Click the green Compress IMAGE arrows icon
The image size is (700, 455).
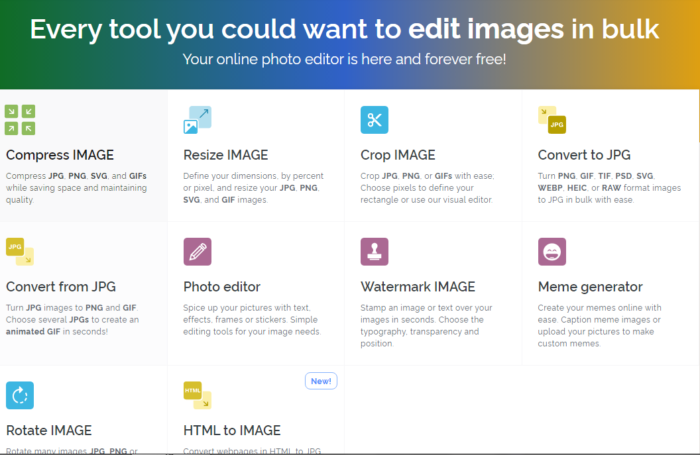coord(20,120)
